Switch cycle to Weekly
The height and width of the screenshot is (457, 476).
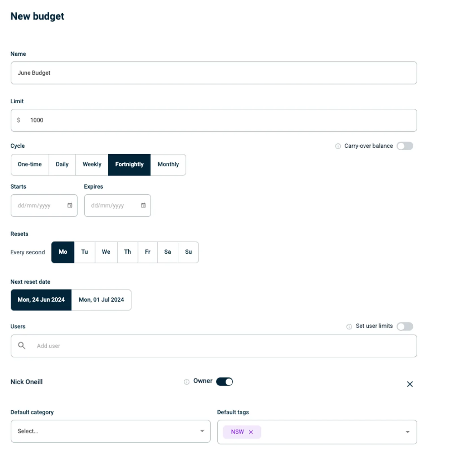pyautogui.click(x=92, y=164)
